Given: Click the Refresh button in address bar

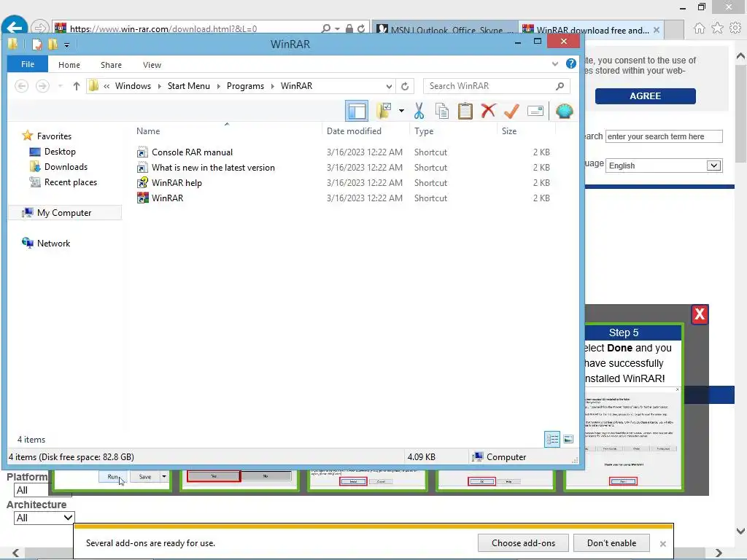Looking at the screenshot, I should point(405,86).
